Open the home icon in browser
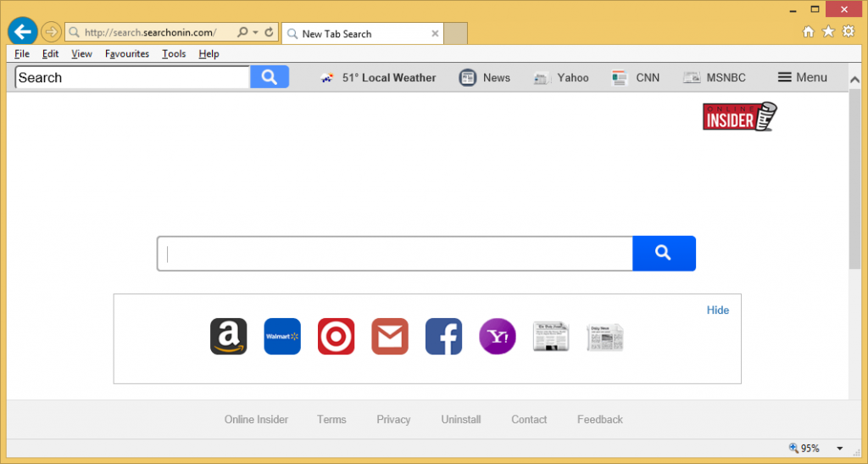868x464 pixels. pyautogui.click(x=809, y=32)
